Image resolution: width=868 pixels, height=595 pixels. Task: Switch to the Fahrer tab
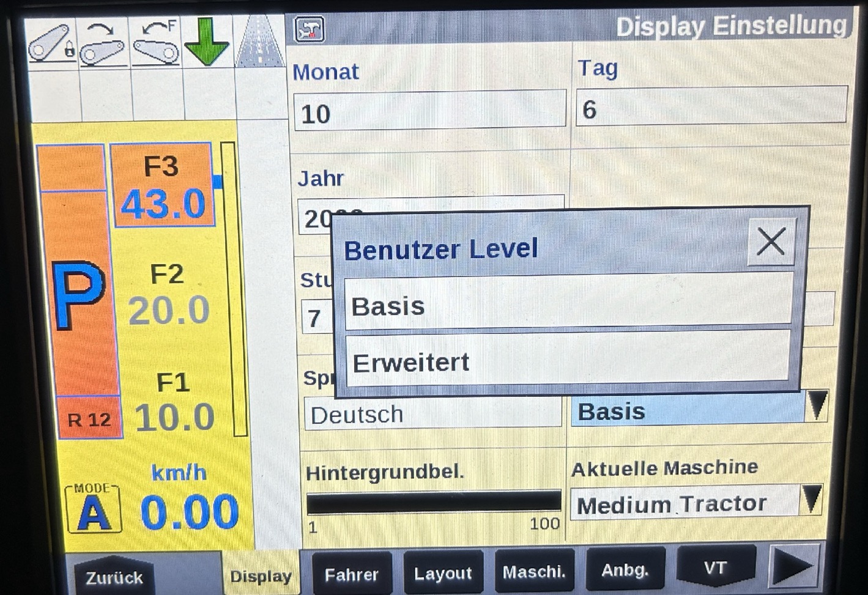pos(351,574)
